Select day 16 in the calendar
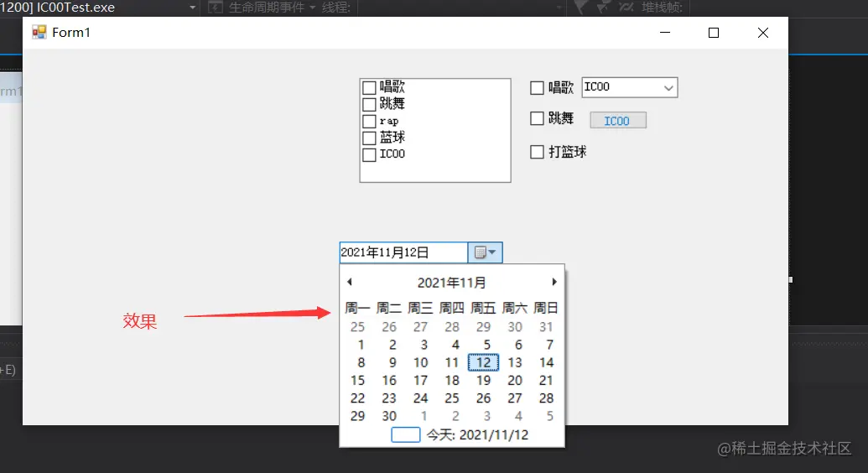The width and height of the screenshot is (868, 473). [x=389, y=381]
